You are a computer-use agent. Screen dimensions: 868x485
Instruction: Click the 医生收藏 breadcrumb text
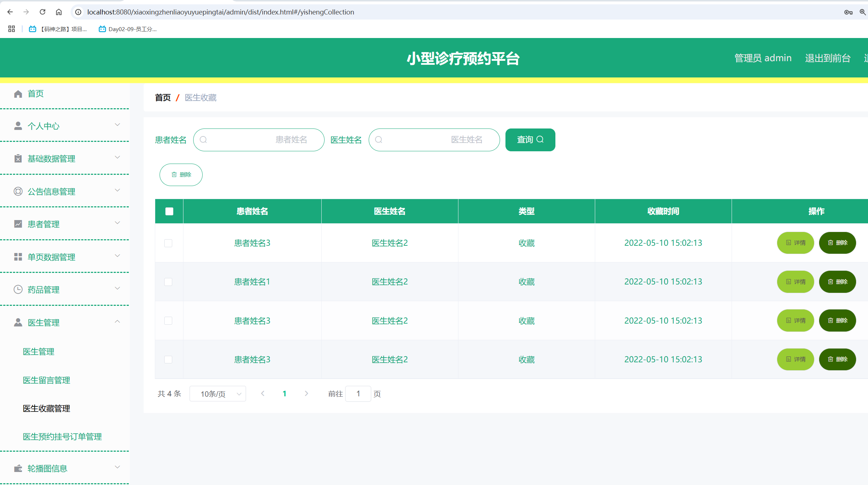(201, 98)
